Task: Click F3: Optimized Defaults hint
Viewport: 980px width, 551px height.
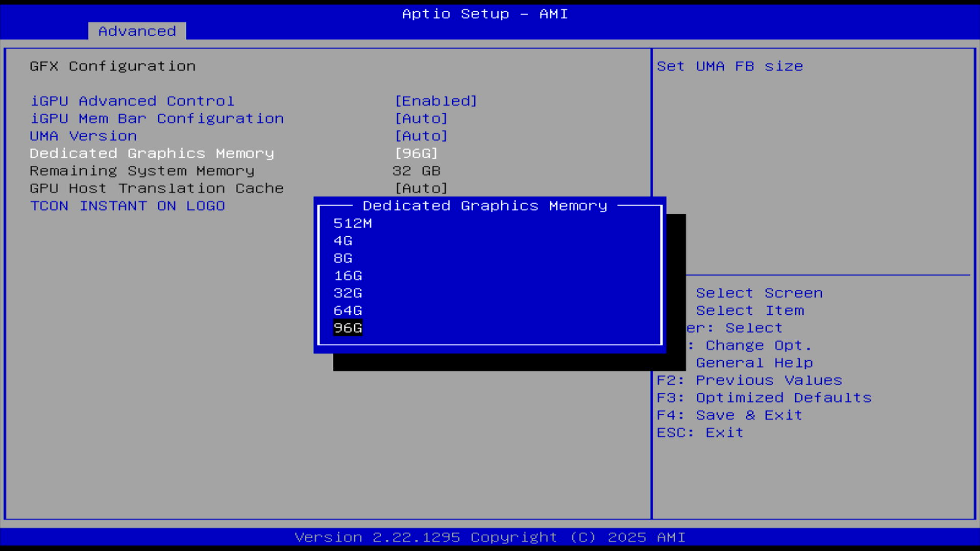Action: click(764, 398)
